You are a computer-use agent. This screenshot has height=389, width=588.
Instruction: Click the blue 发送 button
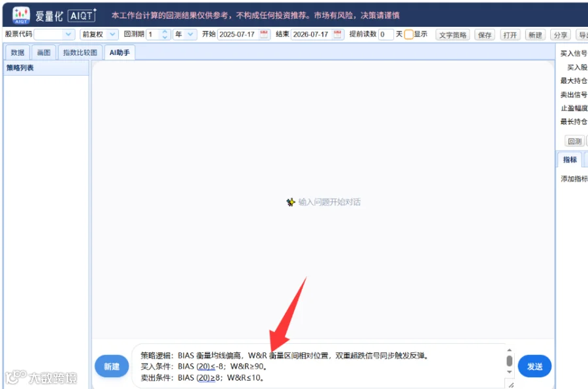tap(534, 367)
